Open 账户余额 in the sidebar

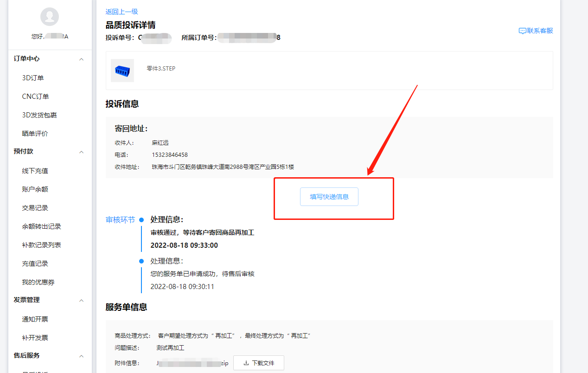click(x=35, y=189)
